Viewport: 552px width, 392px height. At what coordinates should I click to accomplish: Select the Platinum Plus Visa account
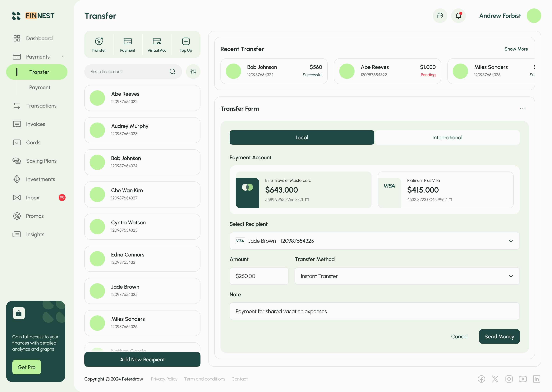445,190
